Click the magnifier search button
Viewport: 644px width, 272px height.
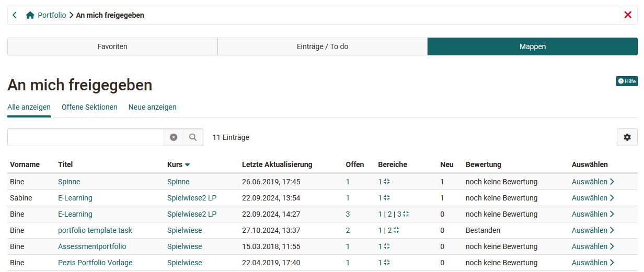tap(193, 137)
